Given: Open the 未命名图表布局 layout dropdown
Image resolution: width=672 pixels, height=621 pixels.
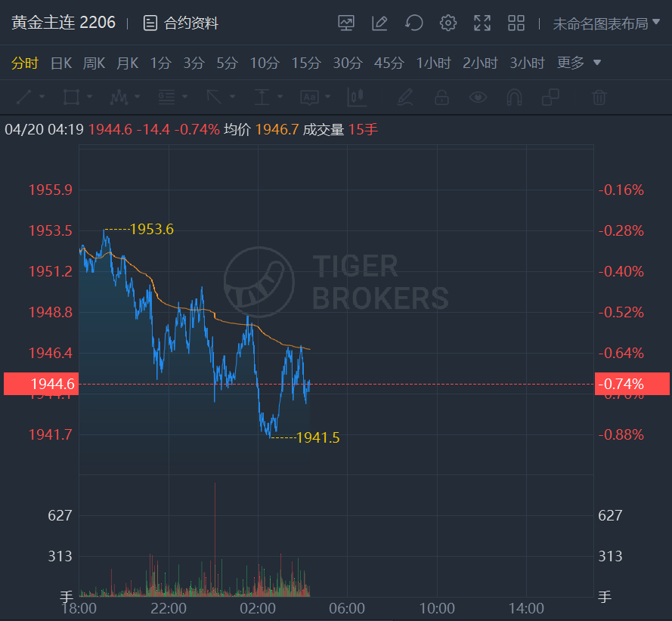Looking at the screenshot, I should [x=606, y=23].
